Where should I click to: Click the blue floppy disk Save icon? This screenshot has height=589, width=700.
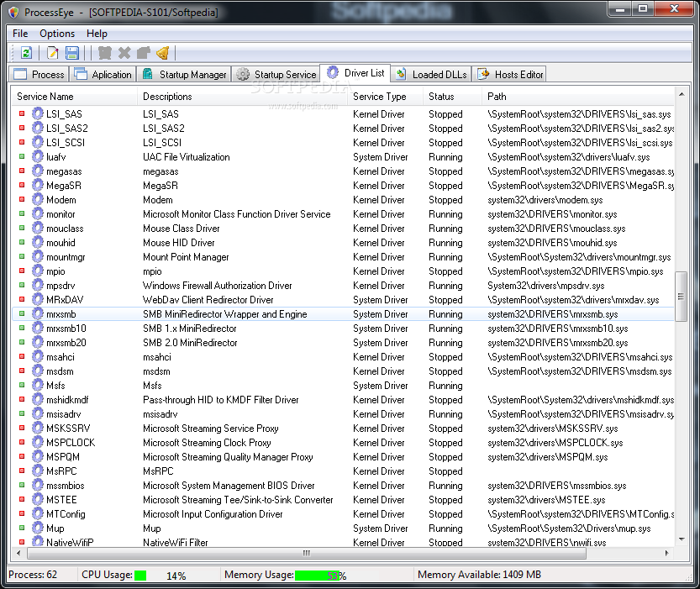point(72,53)
